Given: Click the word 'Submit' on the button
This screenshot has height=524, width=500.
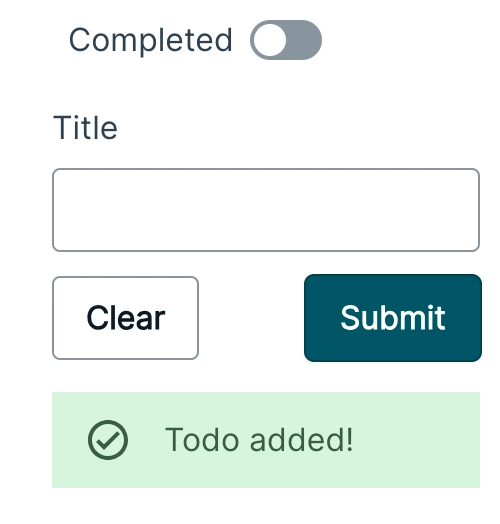Looking at the screenshot, I should tap(393, 317).
